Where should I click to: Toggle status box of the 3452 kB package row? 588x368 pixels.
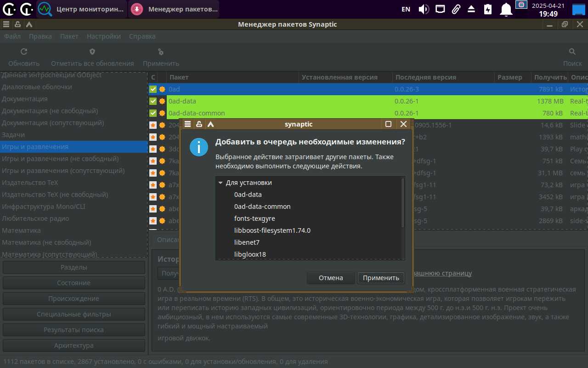pos(153,197)
